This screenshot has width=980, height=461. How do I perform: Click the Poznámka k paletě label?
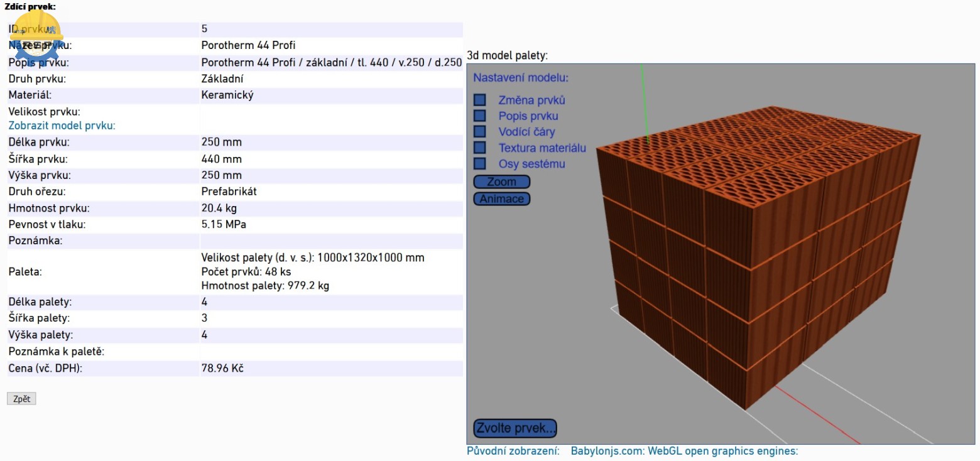pyautogui.click(x=57, y=352)
